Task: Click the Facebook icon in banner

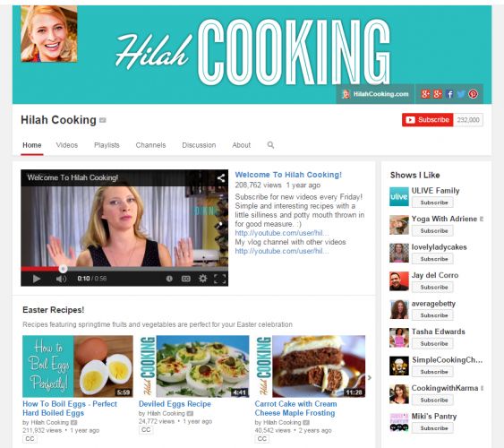Action: pyautogui.click(x=450, y=94)
